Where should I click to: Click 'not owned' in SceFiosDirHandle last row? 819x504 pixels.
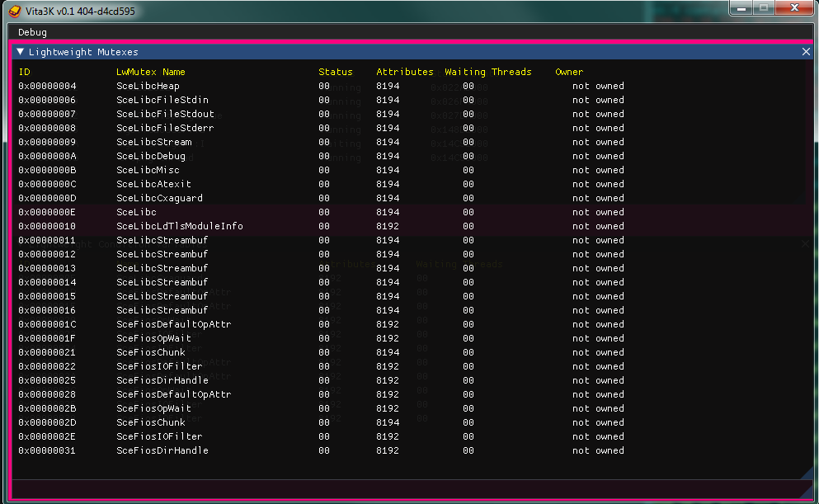tap(598, 450)
